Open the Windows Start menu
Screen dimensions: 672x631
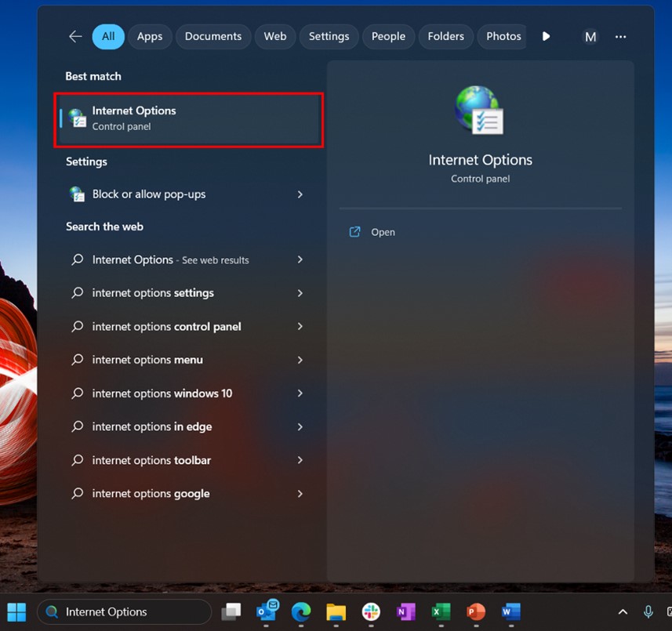click(x=16, y=611)
